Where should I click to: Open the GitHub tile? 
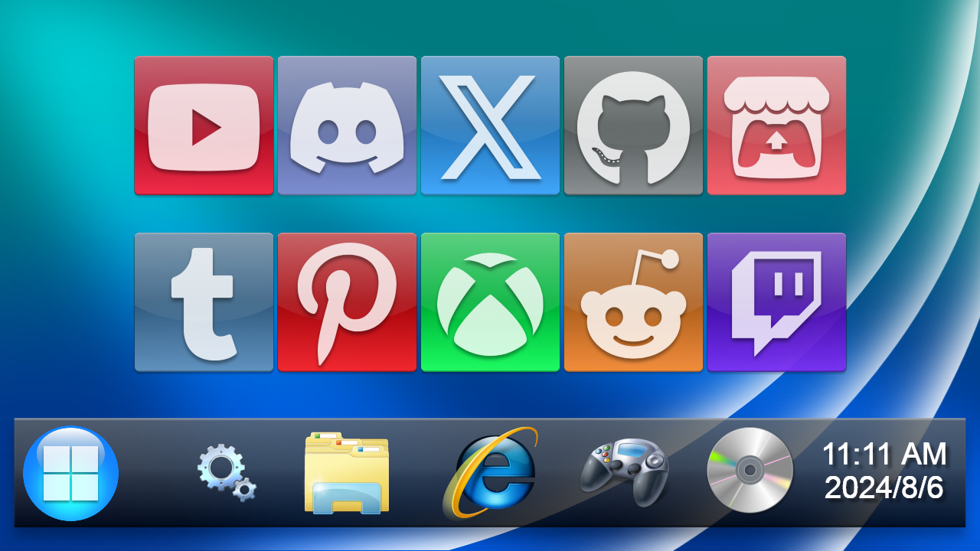pyautogui.click(x=633, y=126)
